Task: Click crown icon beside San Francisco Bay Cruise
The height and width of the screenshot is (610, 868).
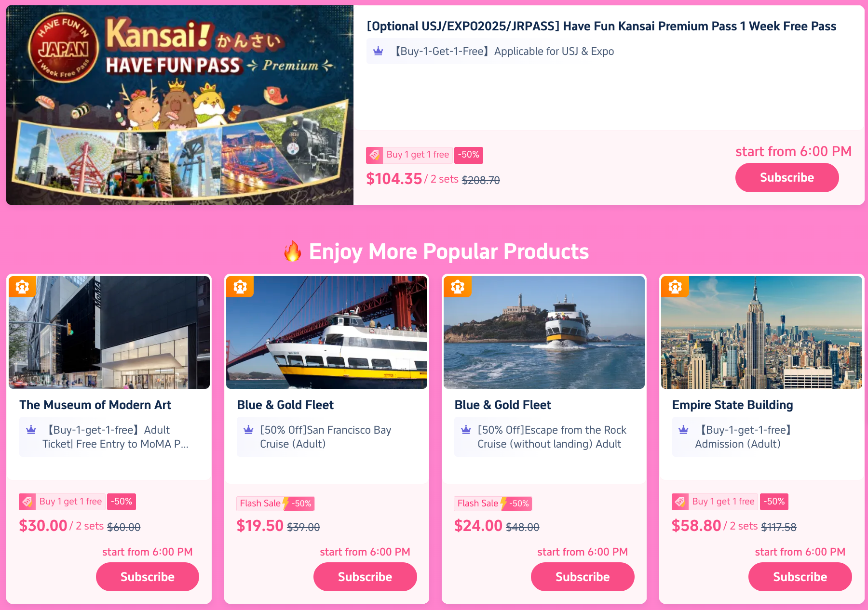Action: click(x=248, y=429)
